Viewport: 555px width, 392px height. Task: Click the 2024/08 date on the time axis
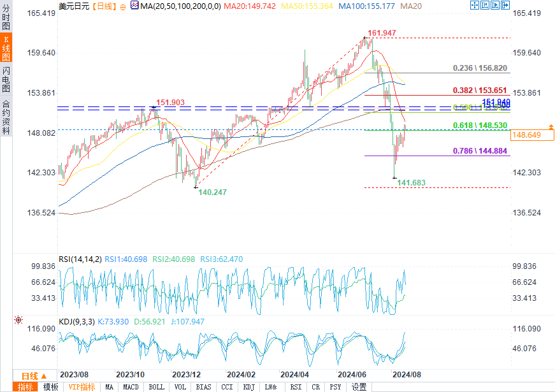(407, 375)
